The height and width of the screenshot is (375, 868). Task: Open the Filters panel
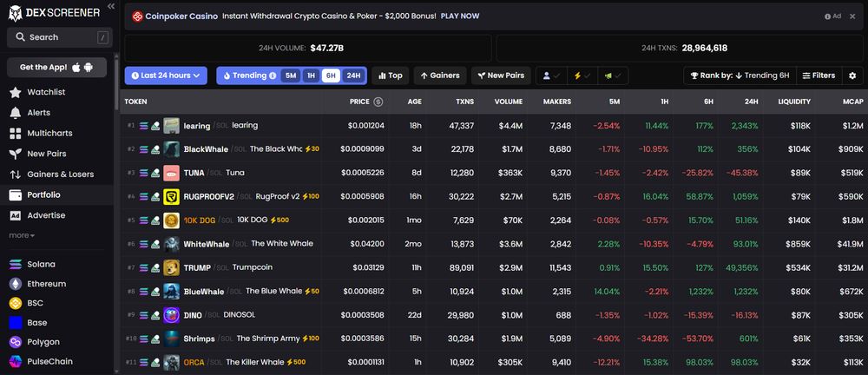point(819,76)
